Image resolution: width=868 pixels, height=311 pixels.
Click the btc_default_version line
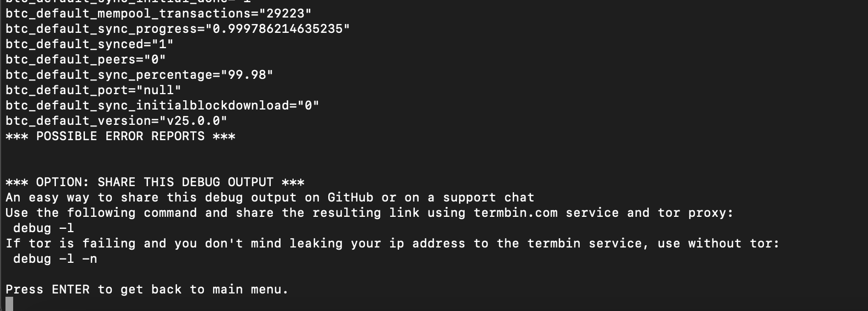click(x=116, y=120)
